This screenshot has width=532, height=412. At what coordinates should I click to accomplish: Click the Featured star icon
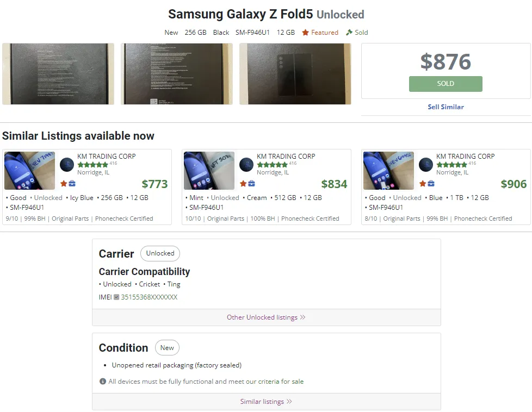(x=306, y=32)
